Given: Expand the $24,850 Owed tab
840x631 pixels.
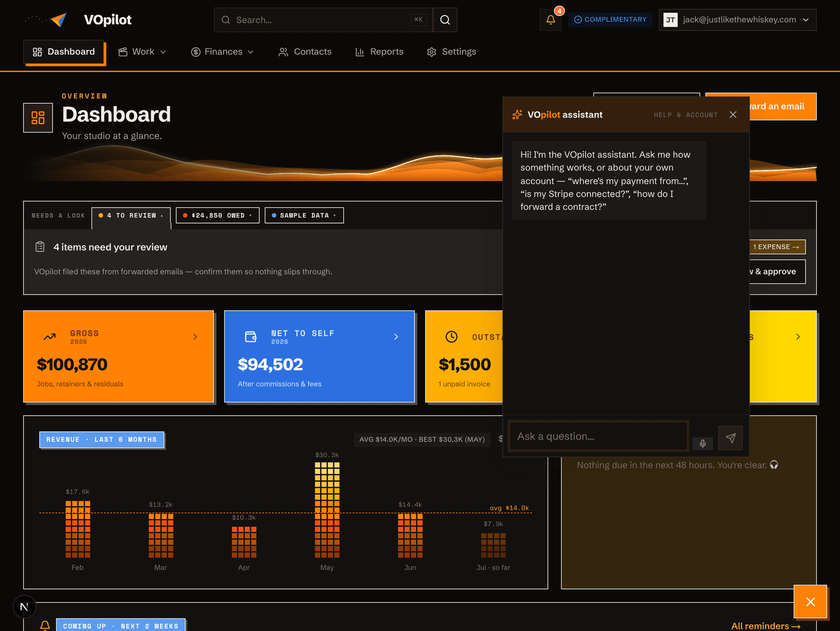Looking at the screenshot, I should (218, 216).
